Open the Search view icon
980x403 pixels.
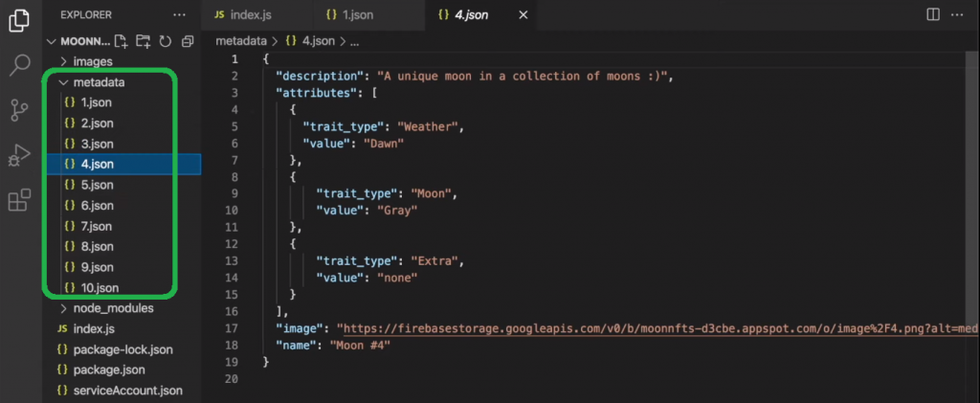coord(19,64)
